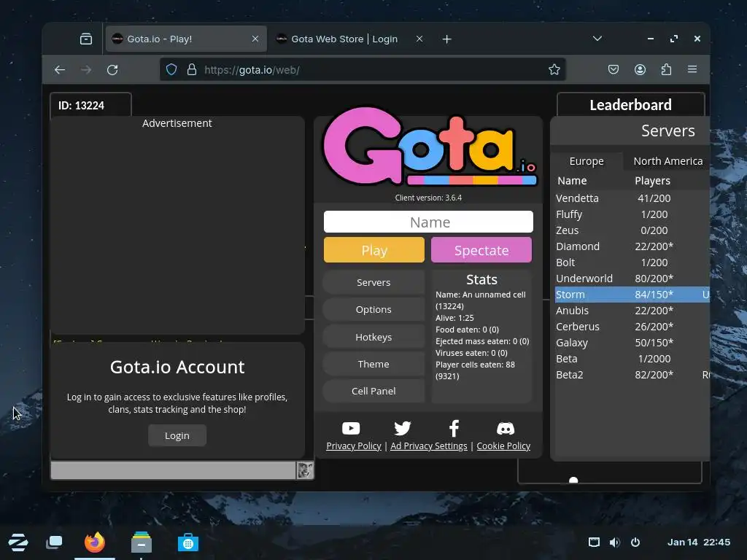Open the Ad Privacy Settings link
Screen dimensions: 747x560
click(429, 446)
